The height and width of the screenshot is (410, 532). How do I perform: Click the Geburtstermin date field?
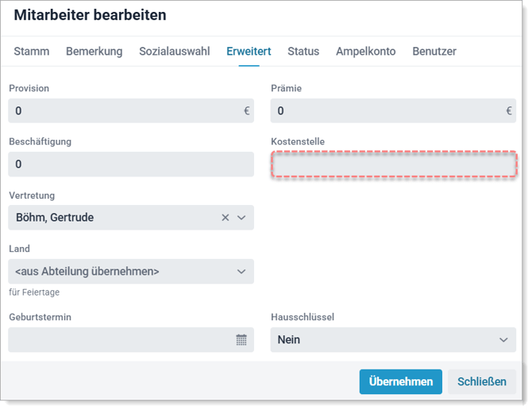[131, 339]
